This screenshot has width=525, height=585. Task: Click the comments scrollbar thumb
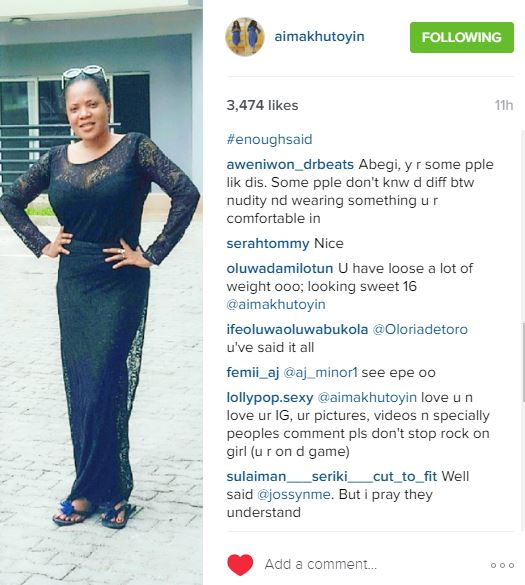[x=522, y=362]
